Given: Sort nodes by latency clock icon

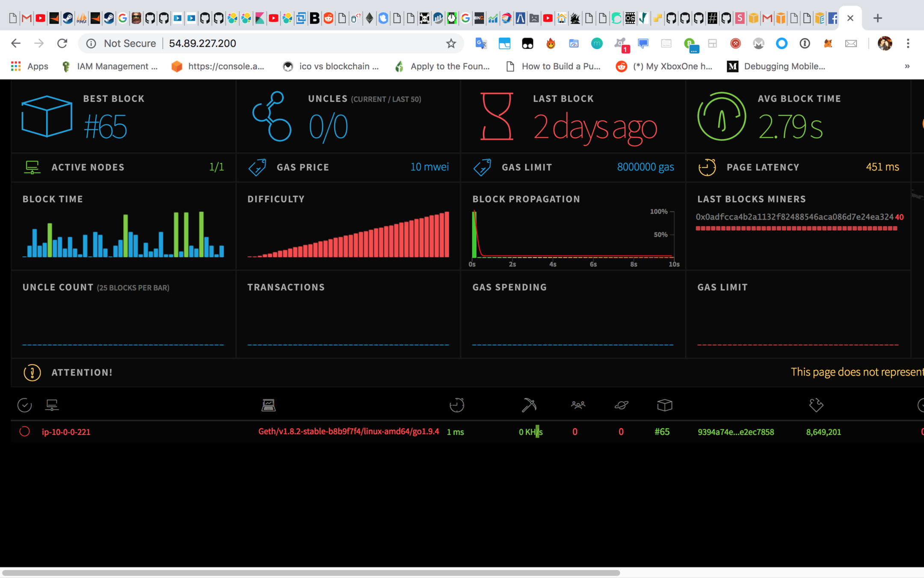Looking at the screenshot, I should tap(456, 405).
